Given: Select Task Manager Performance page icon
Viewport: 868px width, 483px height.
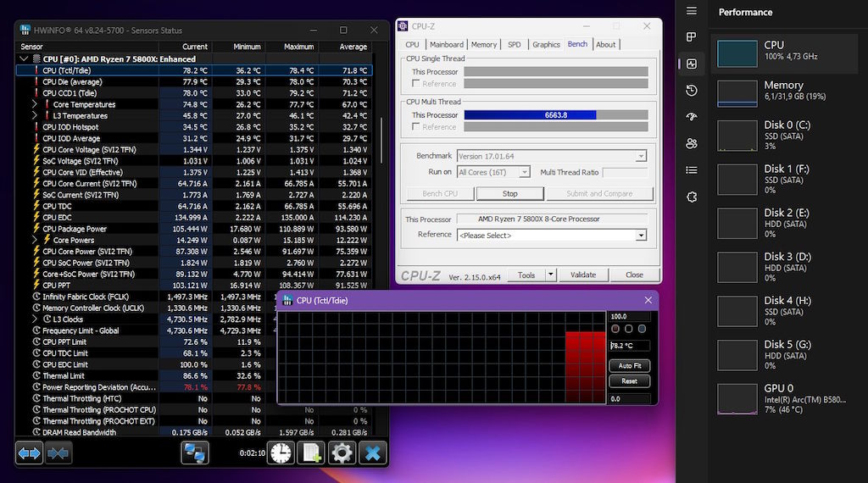Looking at the screenshot, I should tap(692, 64).
